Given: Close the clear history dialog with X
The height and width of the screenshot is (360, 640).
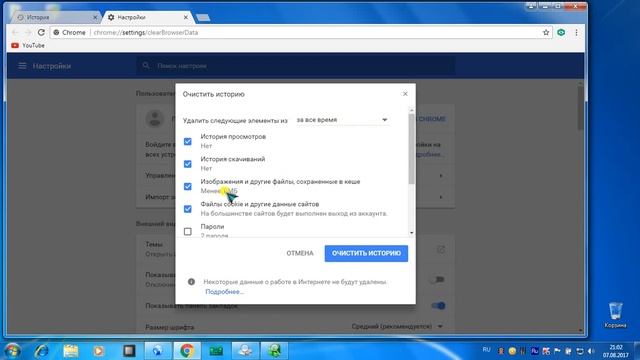Looking at the screenshot, I should pyautogui.click(x=405, y=94).
